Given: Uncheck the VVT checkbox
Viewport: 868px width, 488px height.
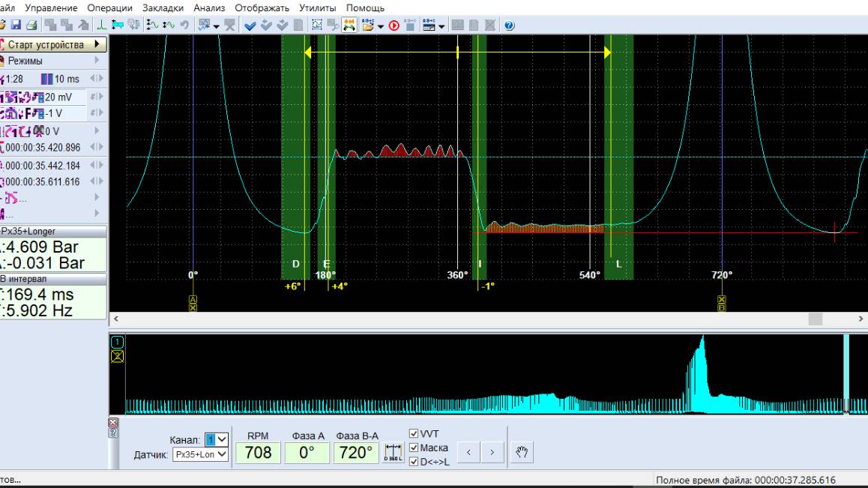Looking at the screenshot, I should 414,434.
